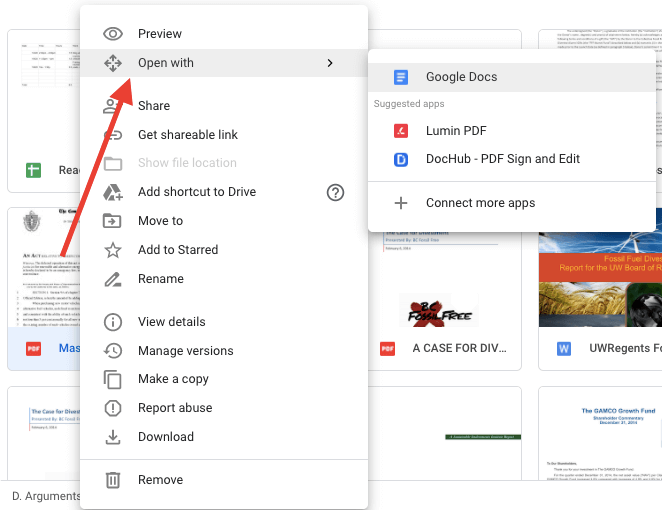This screenshot has height=510, width=662.
Task: Click the link icon for shareable link
Action: 114,135
